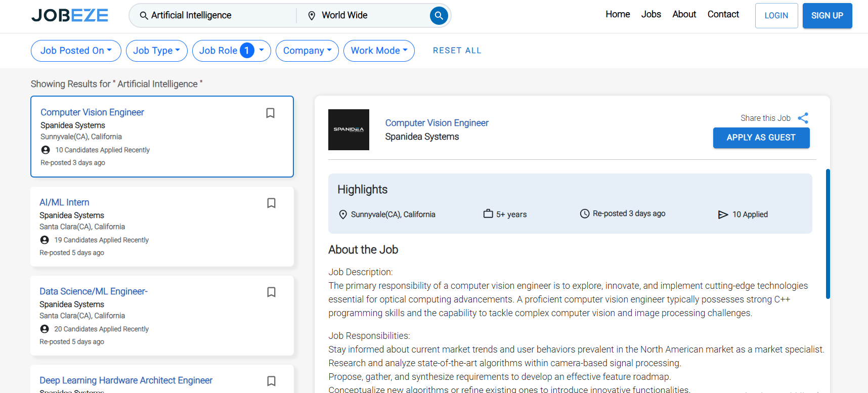The width and height of the screenshot is (868, 393).
Task: Expand the Job Role filter dropdown
Action: point(232,51)
